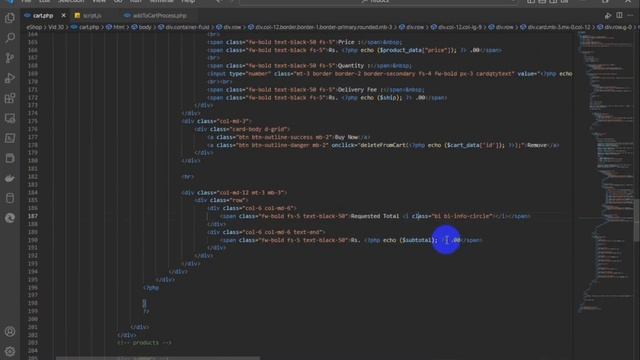Viewport: 640px width, 360px height.
Task: Open the Manage gear icon
Action: [10, 351]
